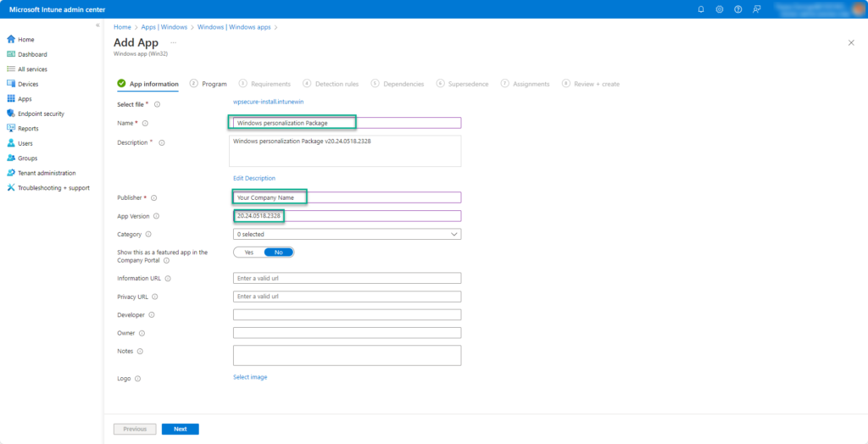
Task: Open the Category dropdown
Action: (347, 234)
